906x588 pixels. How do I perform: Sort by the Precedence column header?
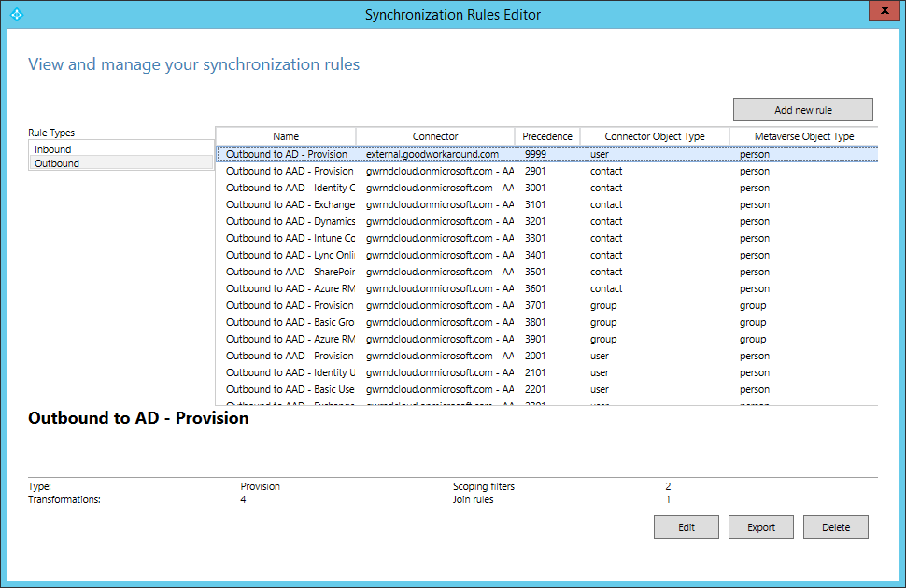click(547, 136)
